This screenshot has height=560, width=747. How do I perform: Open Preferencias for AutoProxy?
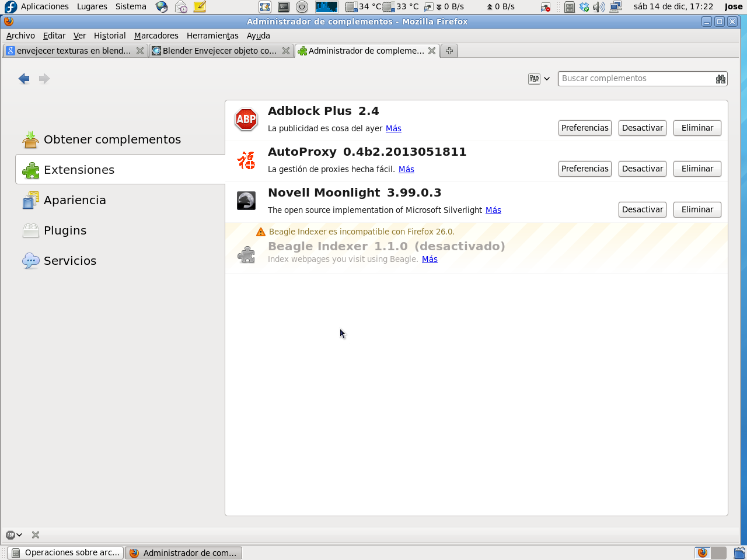pos(585,169)
